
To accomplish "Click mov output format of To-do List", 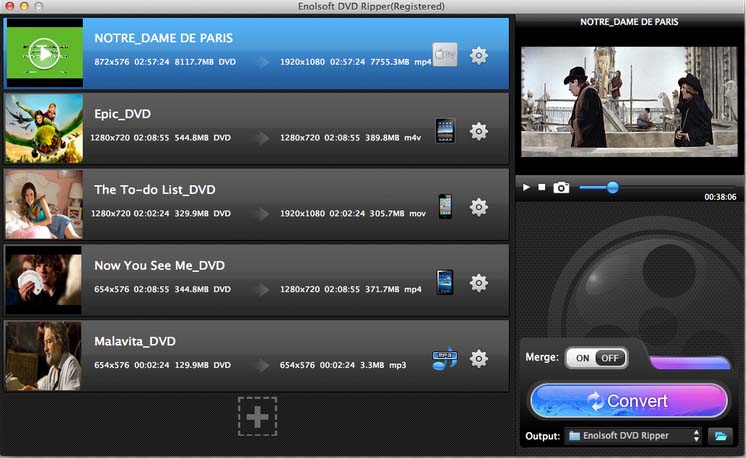I will click(417, 214).
